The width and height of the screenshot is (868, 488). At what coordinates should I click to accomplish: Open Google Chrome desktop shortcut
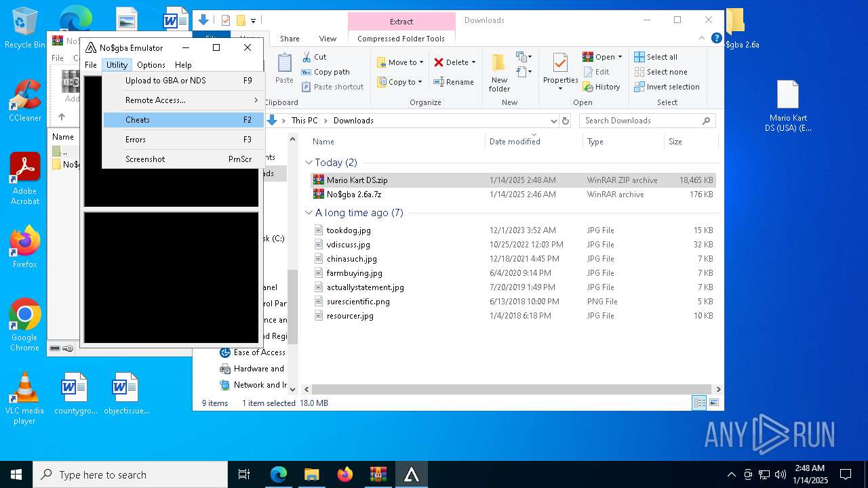[25, 325]
